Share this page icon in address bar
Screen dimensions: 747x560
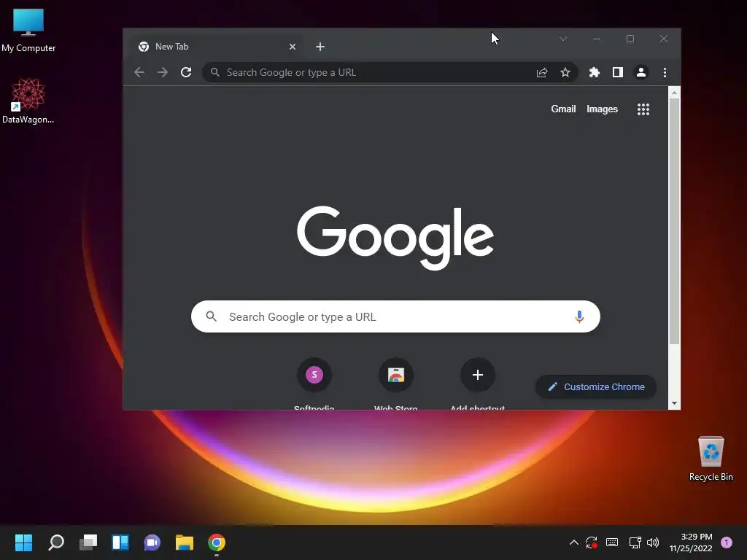[542, 72]
